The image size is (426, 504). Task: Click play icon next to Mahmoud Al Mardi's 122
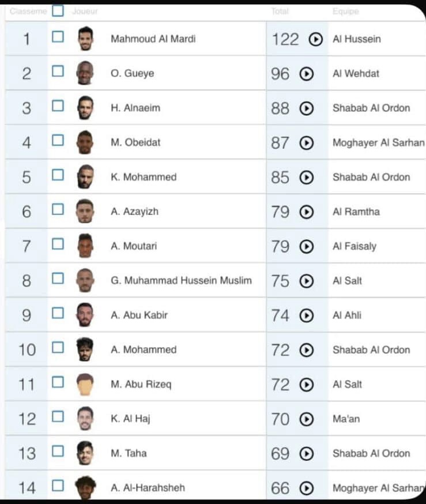[315, 39]
